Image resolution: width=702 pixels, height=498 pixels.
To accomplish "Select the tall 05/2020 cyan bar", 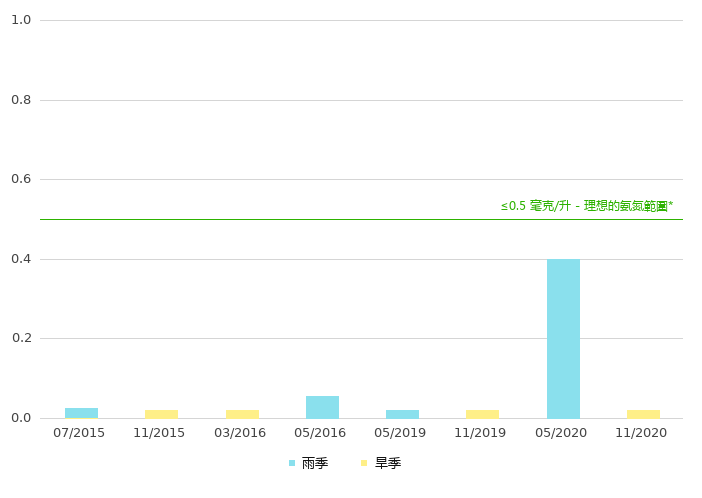I will coord(563,338).
